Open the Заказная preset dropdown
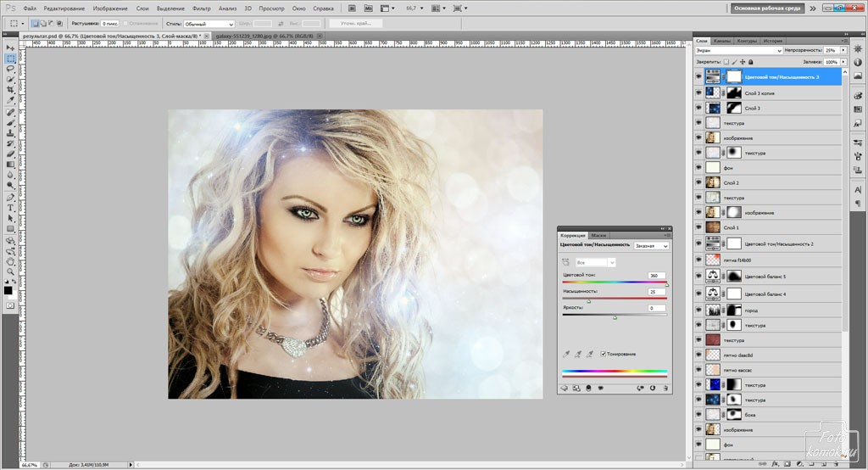This screenshot has width=868, height=470. point(652,245)
